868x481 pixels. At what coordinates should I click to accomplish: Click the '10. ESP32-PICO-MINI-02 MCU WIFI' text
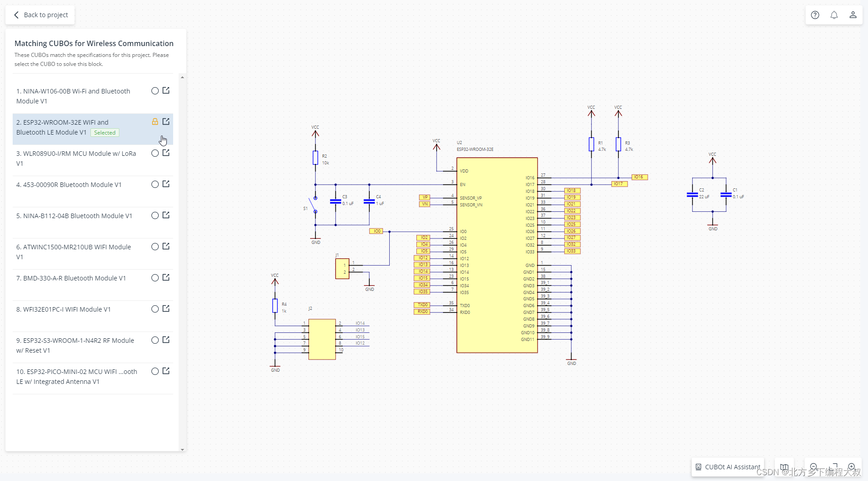coord(66,372)
